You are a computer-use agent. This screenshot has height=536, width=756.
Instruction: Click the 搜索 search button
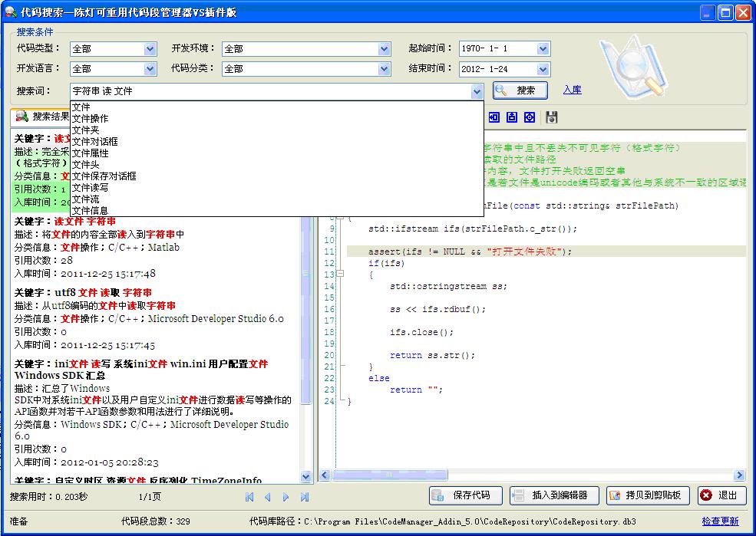[520, 90]
